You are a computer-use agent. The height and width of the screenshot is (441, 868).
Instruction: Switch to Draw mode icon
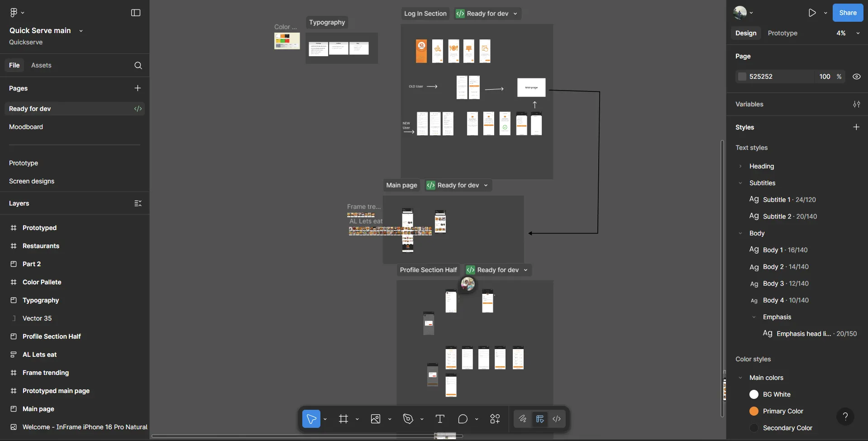522,419
